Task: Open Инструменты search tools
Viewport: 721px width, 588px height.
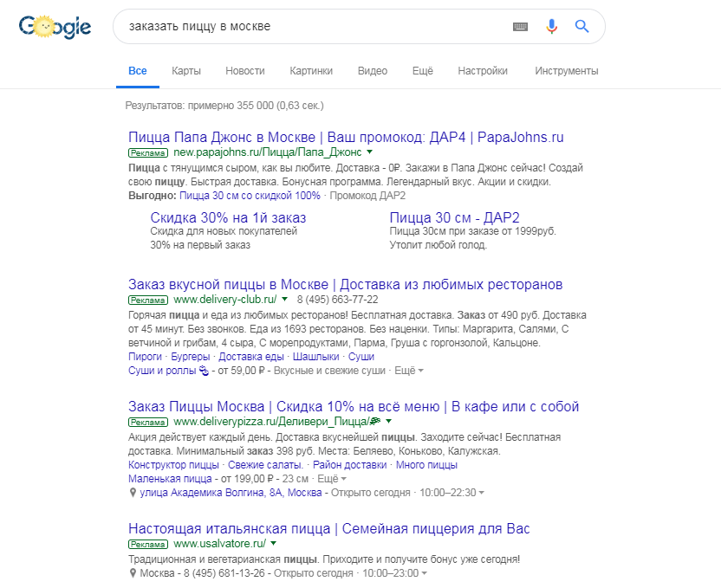Action: 567,71
